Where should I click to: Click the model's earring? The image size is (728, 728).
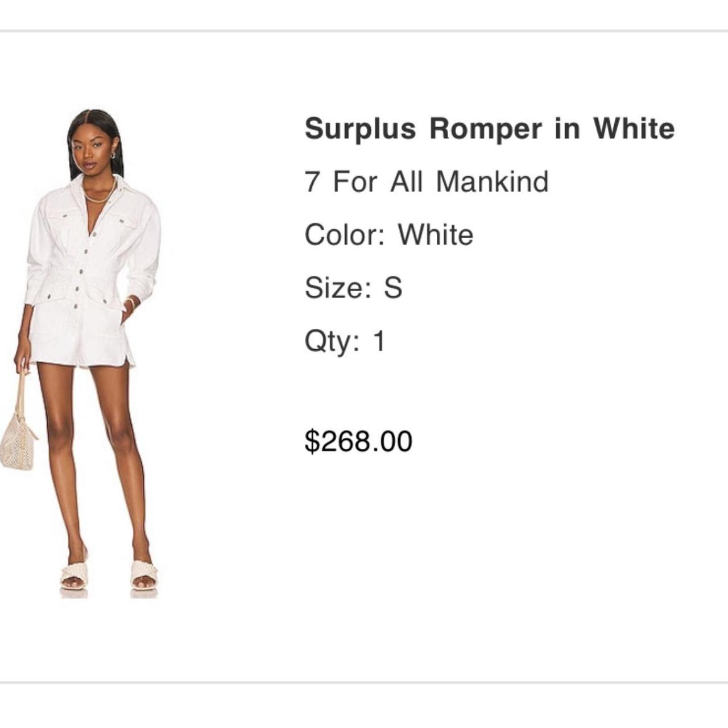(x=112, y=155)
